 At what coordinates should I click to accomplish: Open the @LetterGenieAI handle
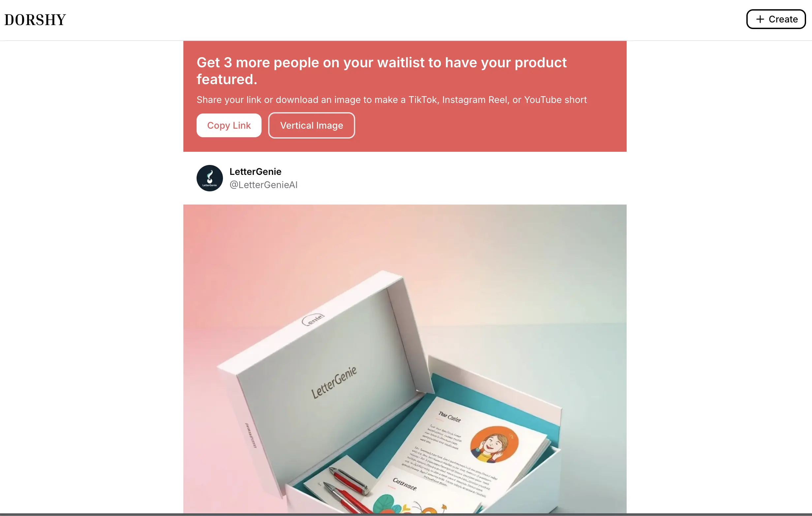[264, 185]
